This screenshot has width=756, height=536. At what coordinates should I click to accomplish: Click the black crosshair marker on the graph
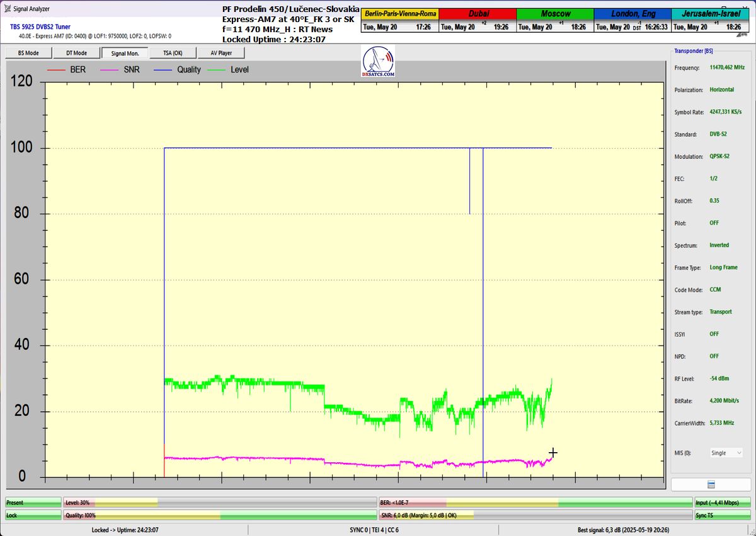553,453
